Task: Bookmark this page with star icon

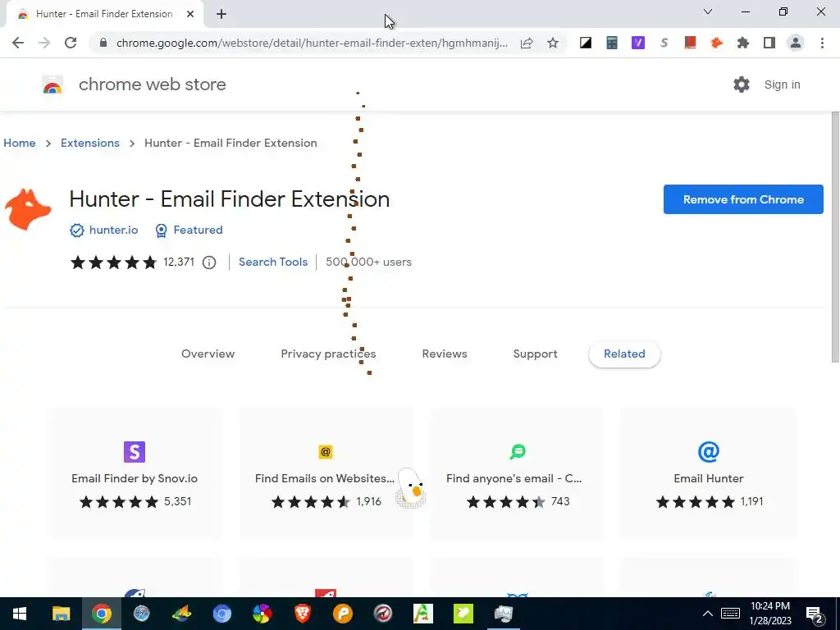Action: 553,43
